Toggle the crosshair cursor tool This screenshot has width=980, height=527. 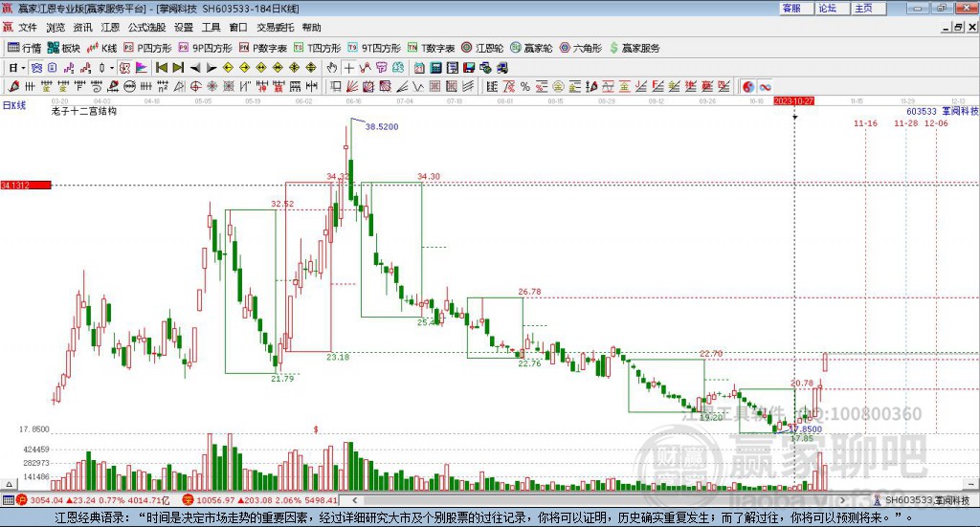pos(349,68)
